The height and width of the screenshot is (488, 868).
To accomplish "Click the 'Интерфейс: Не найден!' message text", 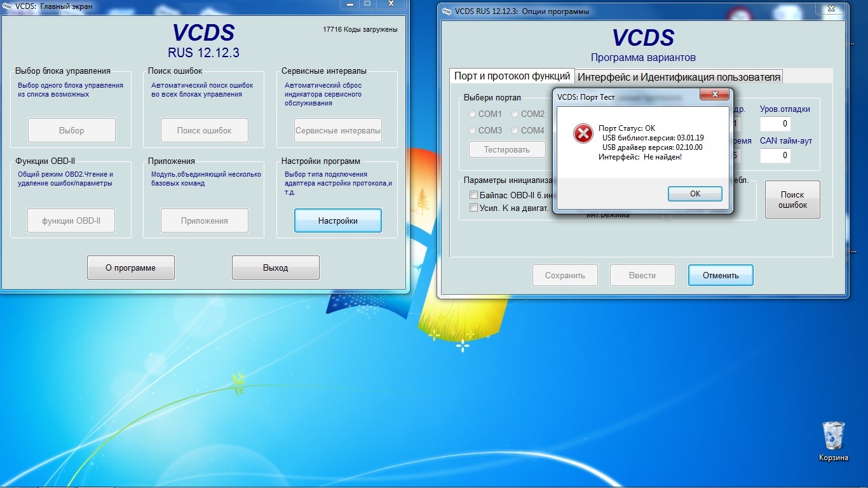I will pyautogui.click(x=640, y=157).
